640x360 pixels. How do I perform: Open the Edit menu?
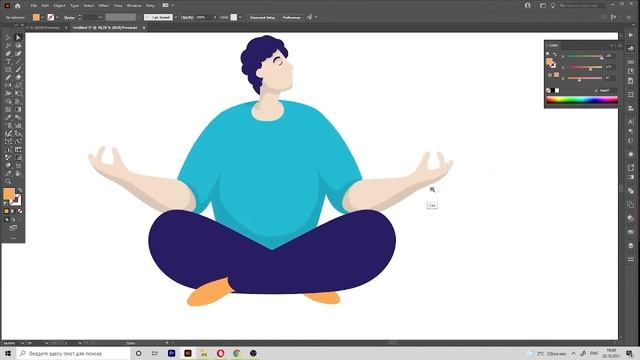(45, 6)
